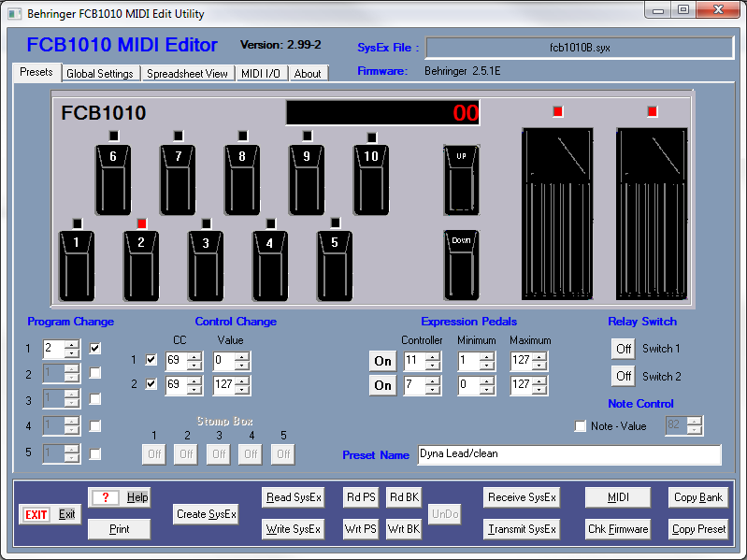This screenshot has height=560, width=747.
Task: Click the red question mark Help icon
Action: (106, 497)
